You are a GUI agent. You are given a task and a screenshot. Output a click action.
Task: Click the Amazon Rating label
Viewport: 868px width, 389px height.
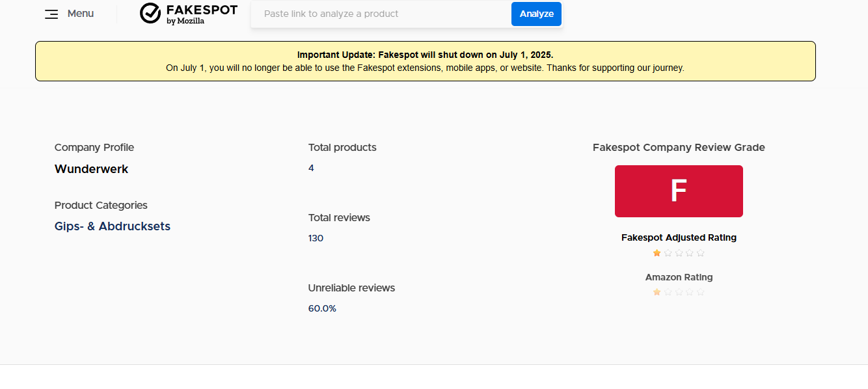coord(679,277)
